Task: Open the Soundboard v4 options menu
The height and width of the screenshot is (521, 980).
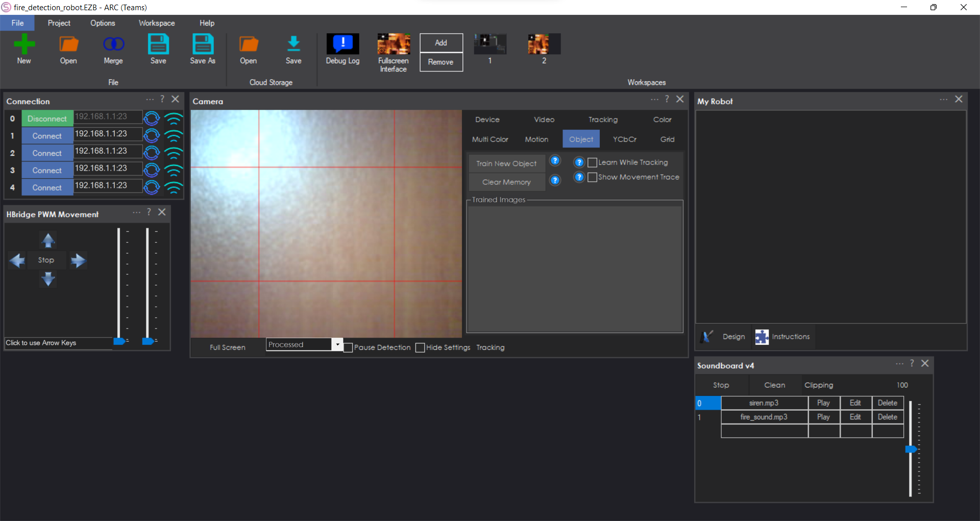Action: [900, 364]
